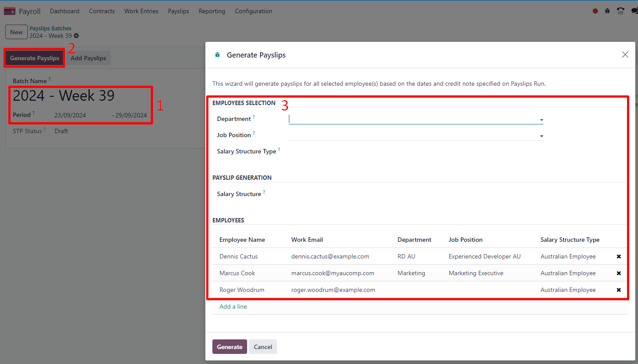Click the Generate button
The image size is (638, 364).
[230, 346]
